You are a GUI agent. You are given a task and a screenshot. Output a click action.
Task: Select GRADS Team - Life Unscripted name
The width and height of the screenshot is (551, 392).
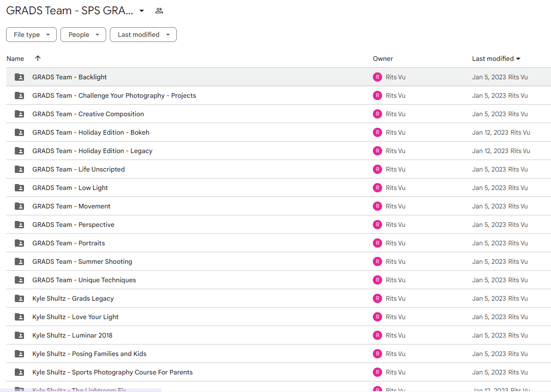coord(79,169)
